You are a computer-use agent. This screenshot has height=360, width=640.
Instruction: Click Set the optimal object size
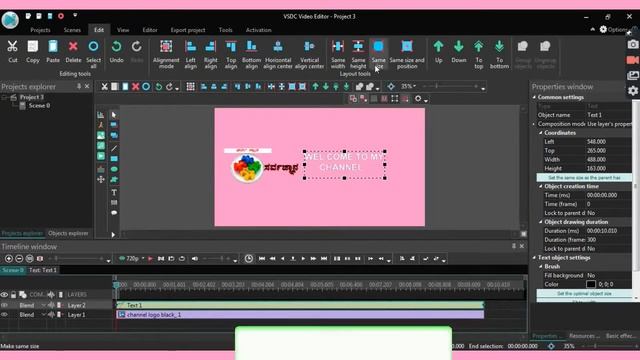coord(584,293)
